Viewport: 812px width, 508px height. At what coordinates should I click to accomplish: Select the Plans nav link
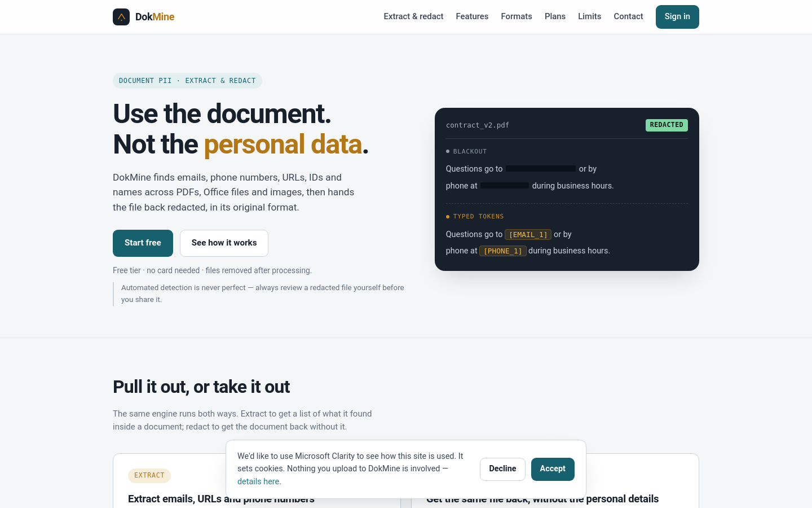[x=555, y=16]
